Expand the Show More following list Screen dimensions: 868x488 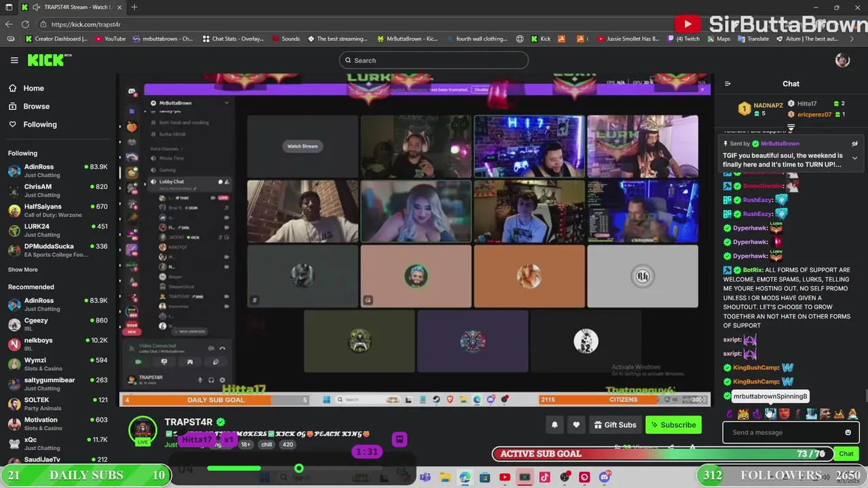point(23,270)
